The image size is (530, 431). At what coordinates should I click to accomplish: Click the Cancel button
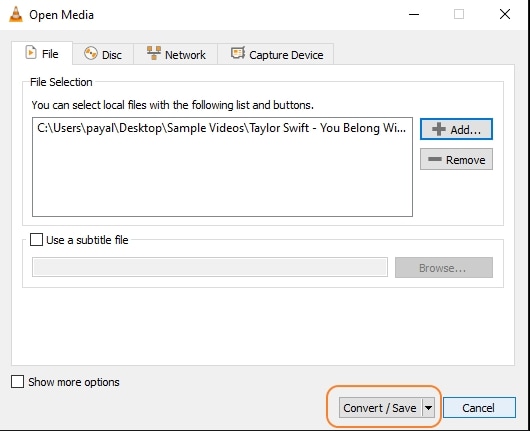[479, 408]
